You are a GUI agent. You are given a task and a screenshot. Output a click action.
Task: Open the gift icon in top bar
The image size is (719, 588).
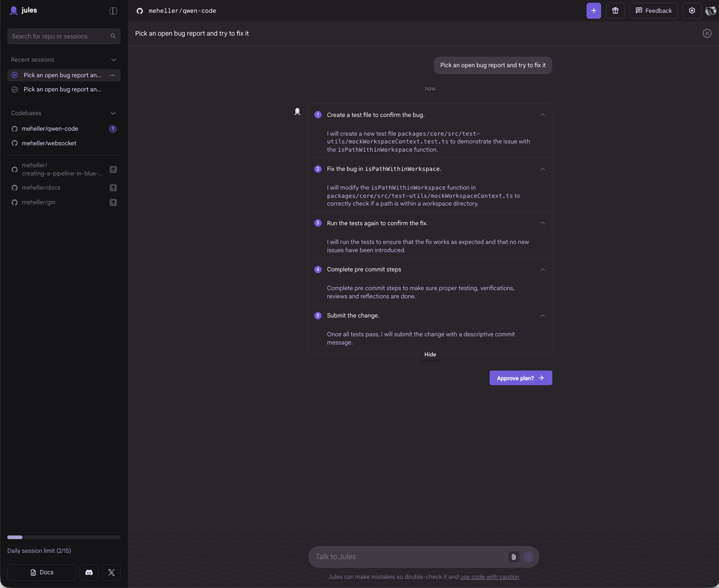coord(615,11)
